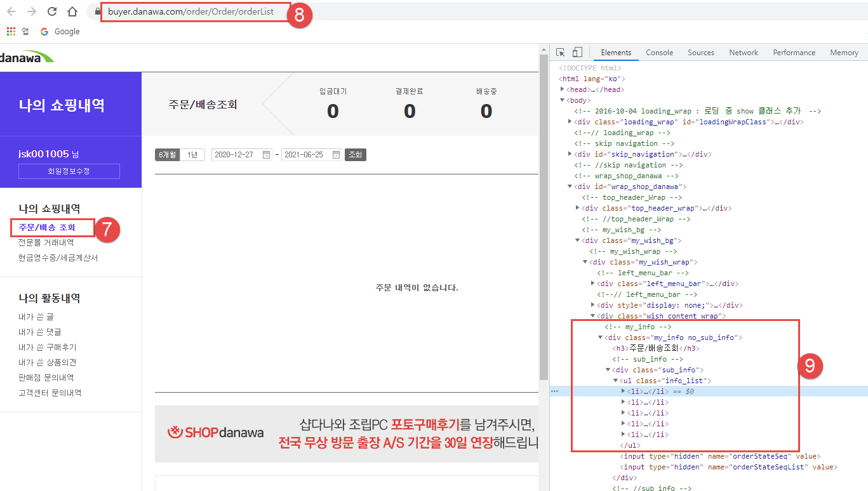This screenshot has width=868, height=491.
Task: Click the 결제완료 count
Action: point(410,111)
